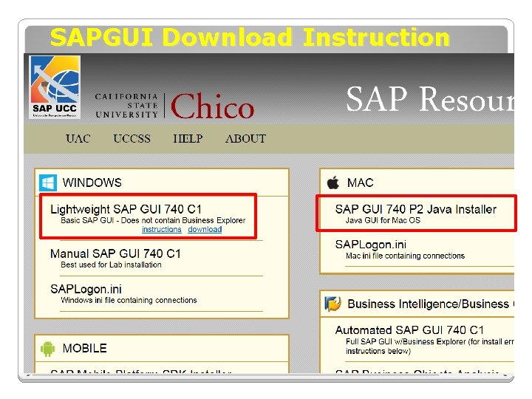Click 'Best used for Lab installation' text
Image resolution: width=532 pixels, height=399 pixels.
(x=111, y=265)
